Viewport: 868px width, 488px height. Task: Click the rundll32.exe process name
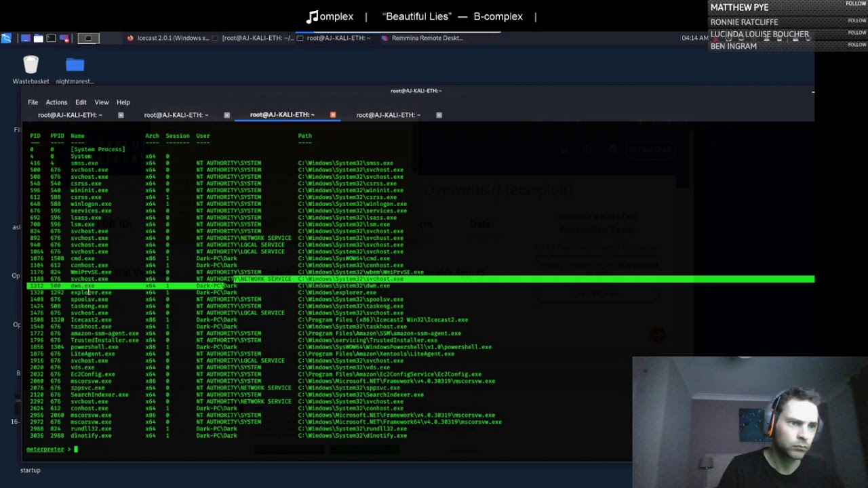click(91, 428)
